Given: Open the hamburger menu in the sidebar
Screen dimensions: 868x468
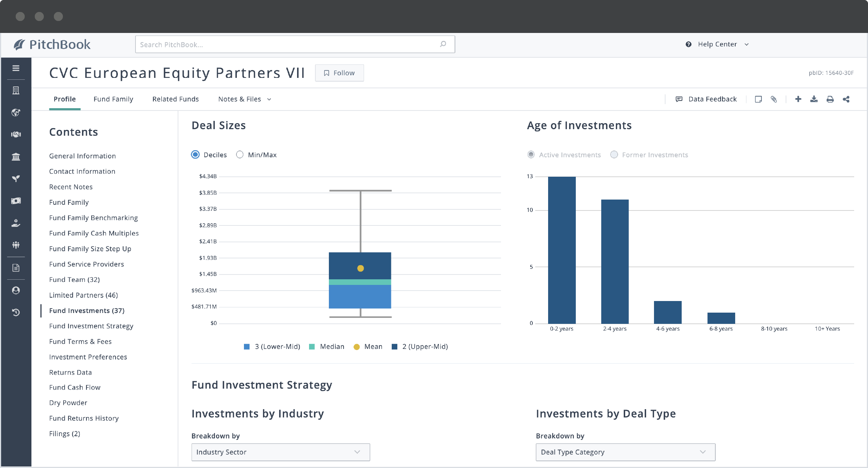Looking at the screenshot, I should pos(16,68).
